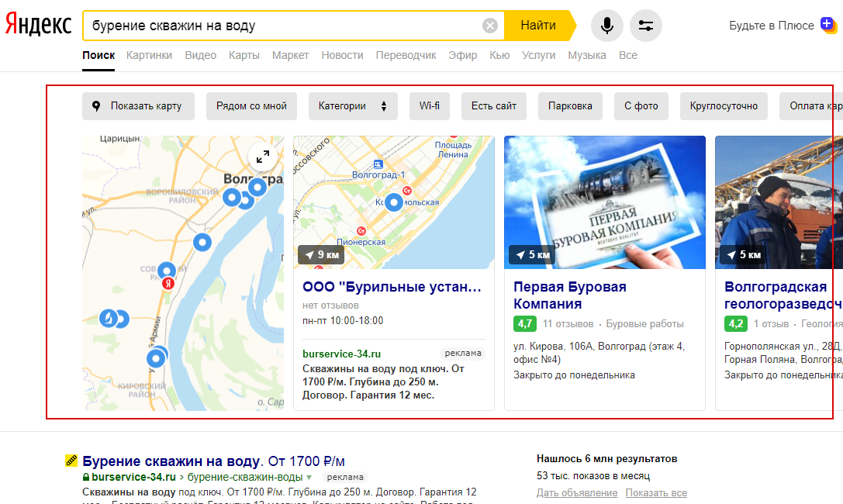Open the 1 отзыв reviews link
843x504 pixels.
tap(771, 323)
